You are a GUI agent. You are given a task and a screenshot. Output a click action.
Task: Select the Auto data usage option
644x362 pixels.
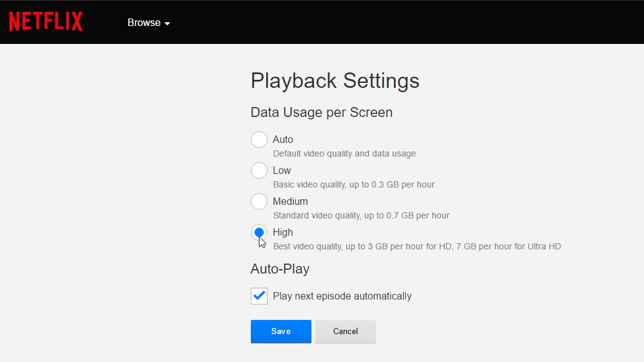259,139
